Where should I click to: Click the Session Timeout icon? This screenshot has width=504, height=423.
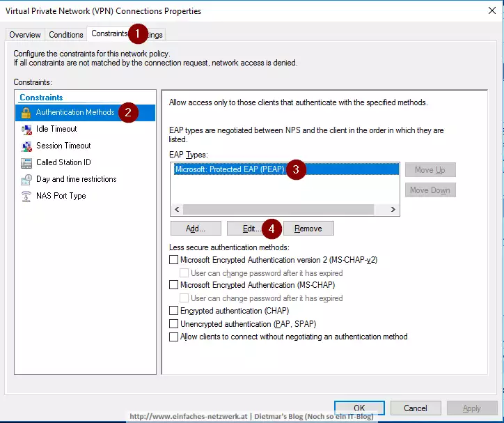tap(26, 146)
